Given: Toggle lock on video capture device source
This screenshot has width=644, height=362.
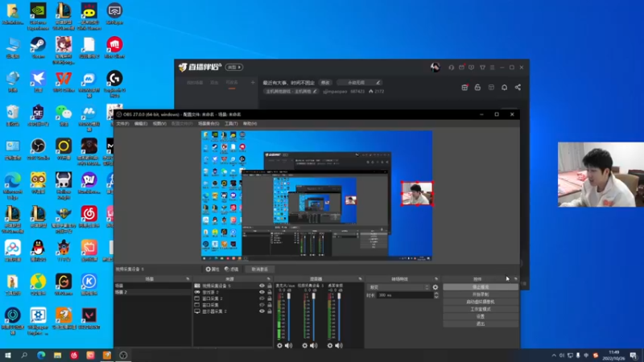Looking at the screenshot, I should point(270,286).
